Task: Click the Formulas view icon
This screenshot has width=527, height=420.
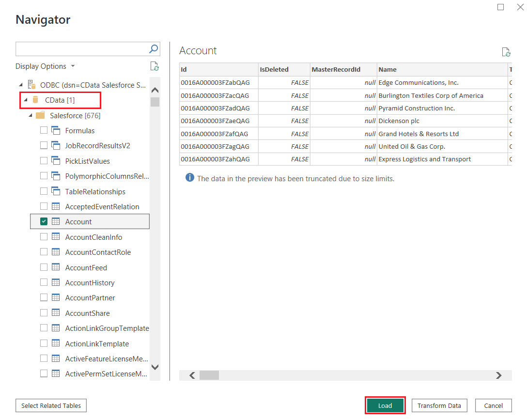Action: 56,131
